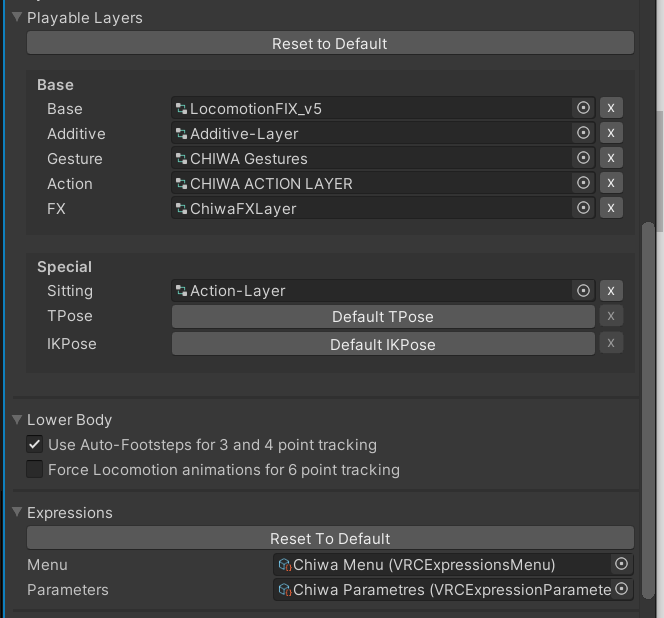
Task: Collapse the Lower Body section
Action: [17, 420]
